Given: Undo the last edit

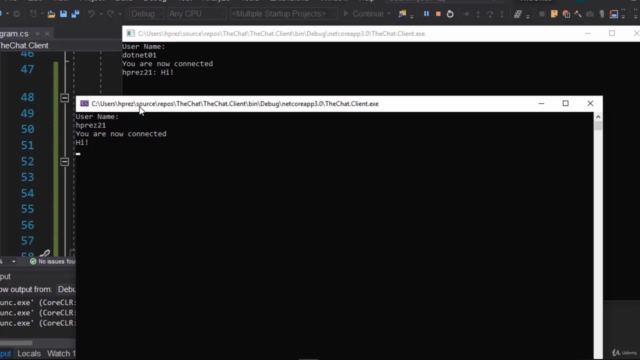Looking at the screenshot, I should (x=91, y=14).
